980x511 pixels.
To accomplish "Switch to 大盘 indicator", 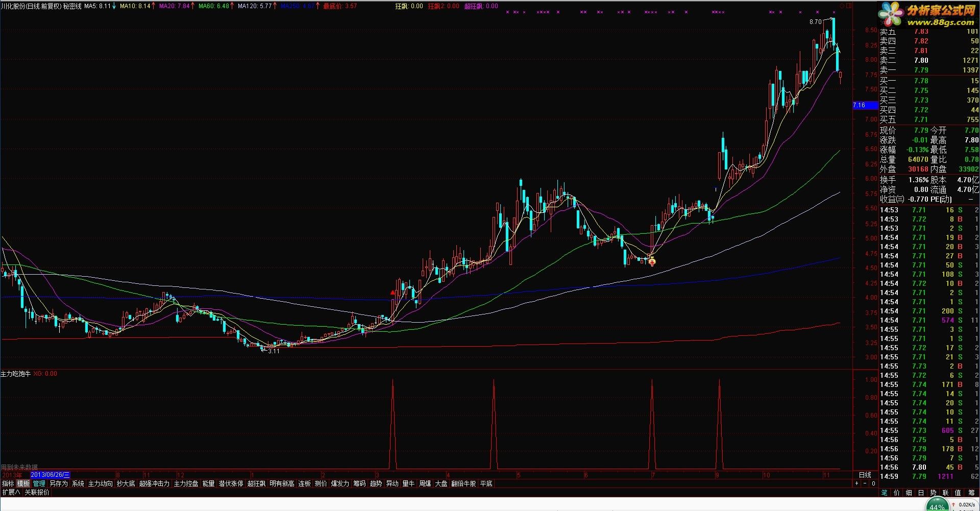I will point(441,483).
